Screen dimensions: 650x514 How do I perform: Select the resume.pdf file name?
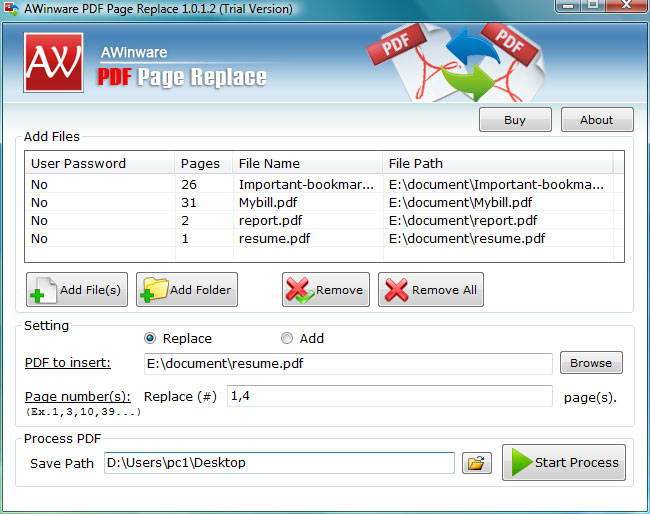(274, 239)
